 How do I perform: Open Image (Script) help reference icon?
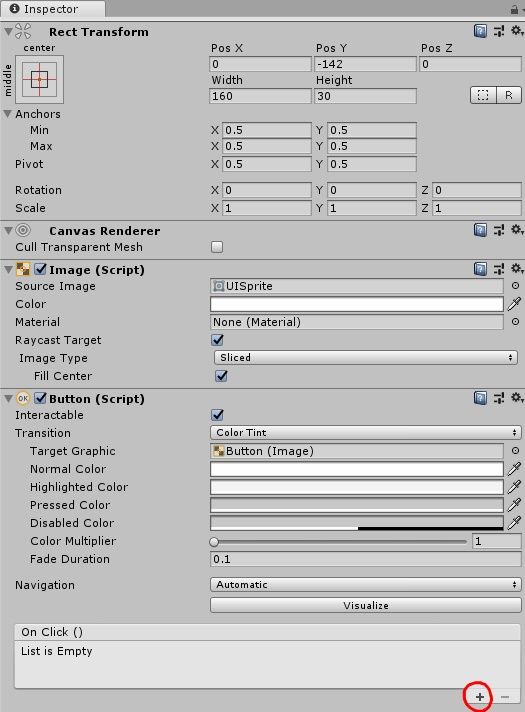pos(480,269)
